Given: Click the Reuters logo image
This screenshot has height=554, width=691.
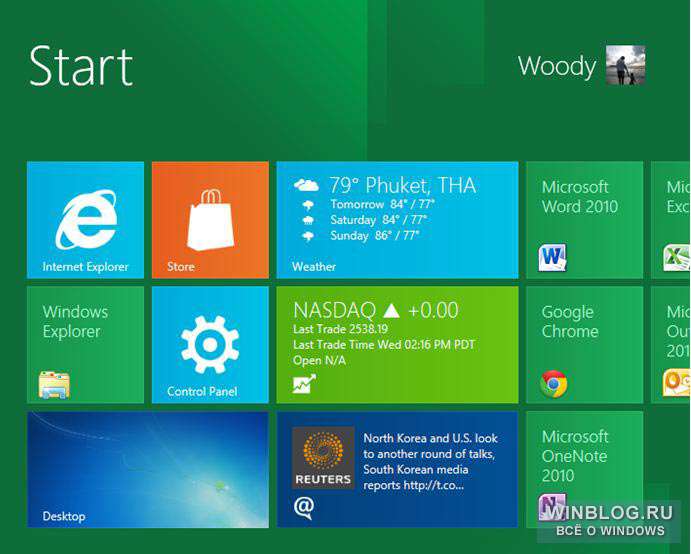Looking at the screenshot, I should 323,457.
